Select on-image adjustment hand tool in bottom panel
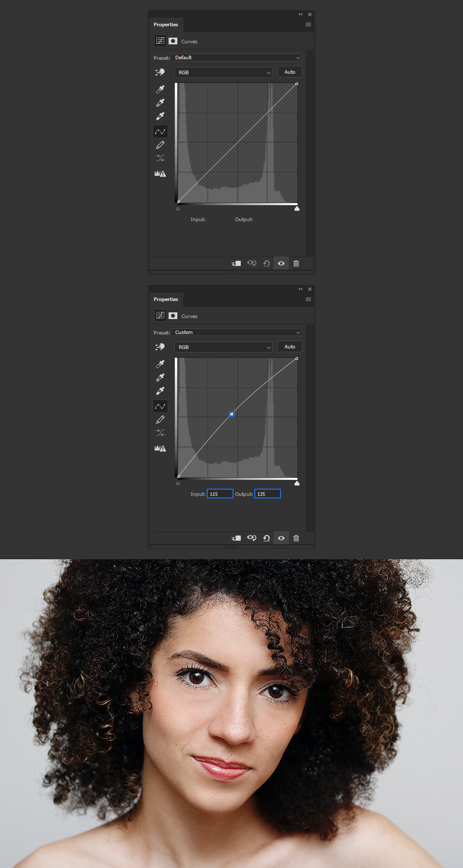463x868 pixels. tap(160, 347)
